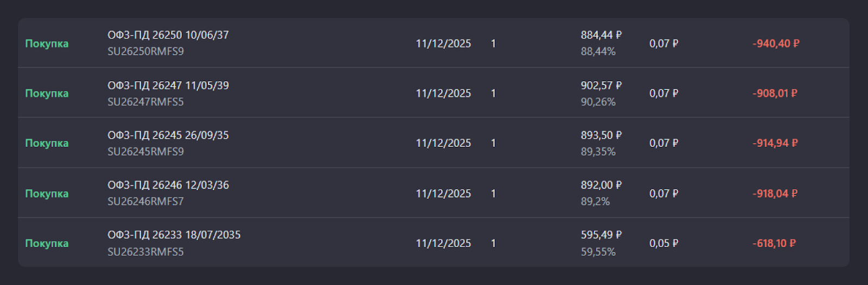
Task: Open the ОФЗ-ПД 26245 26/09/35 entry
Action: click(x=168, y=135)
